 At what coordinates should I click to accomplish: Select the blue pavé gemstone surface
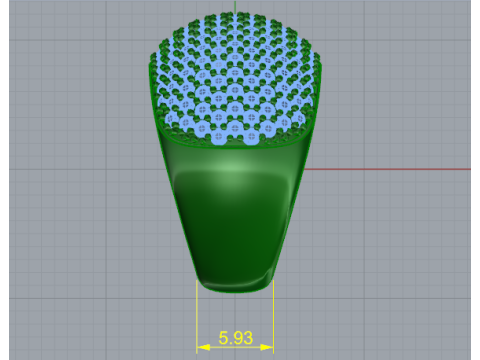235,80
